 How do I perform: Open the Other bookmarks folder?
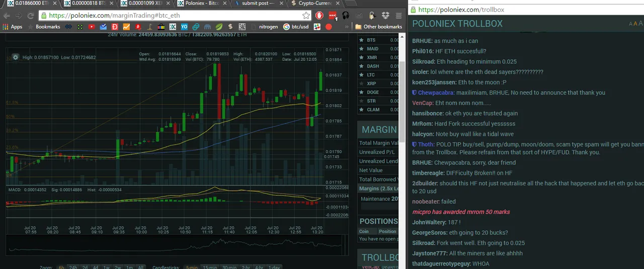(x=378, y=27)
